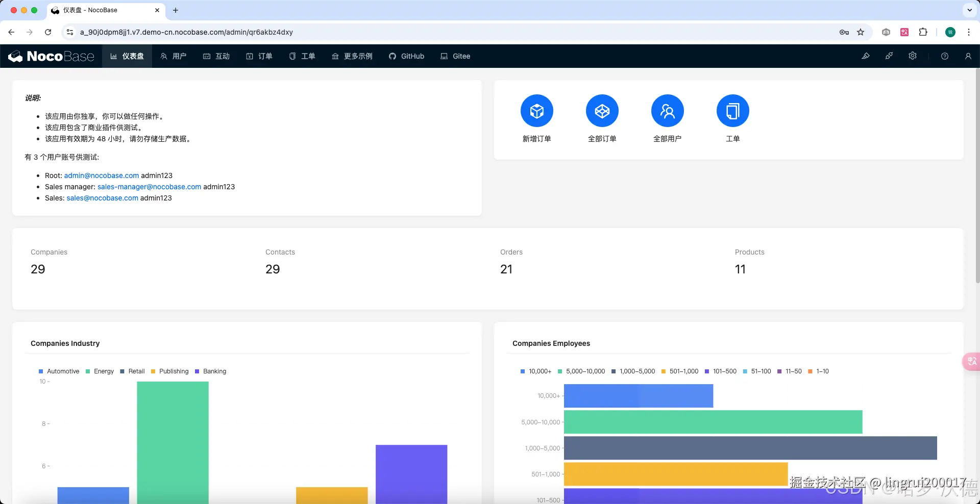Open the user profile icon in header
980x504 pixels.
(x=968, y=56)
